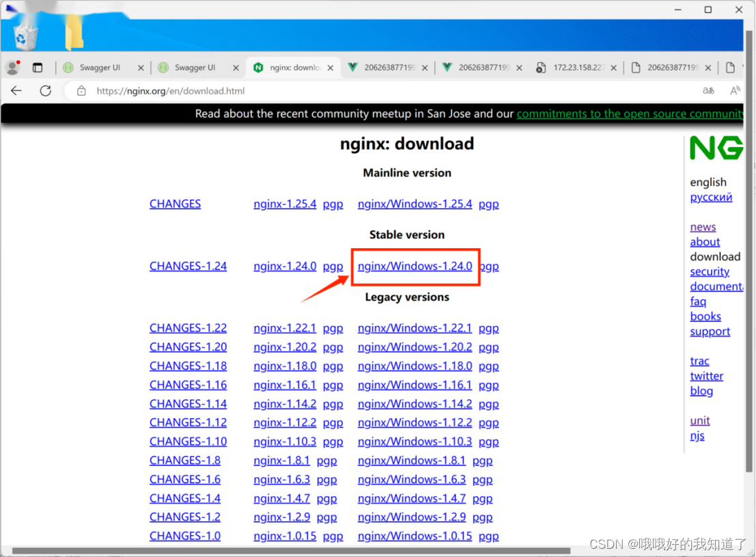Click the nginx-1.25.4 source link
Viewport: 756px width, 557px height.
coord(285,204)
